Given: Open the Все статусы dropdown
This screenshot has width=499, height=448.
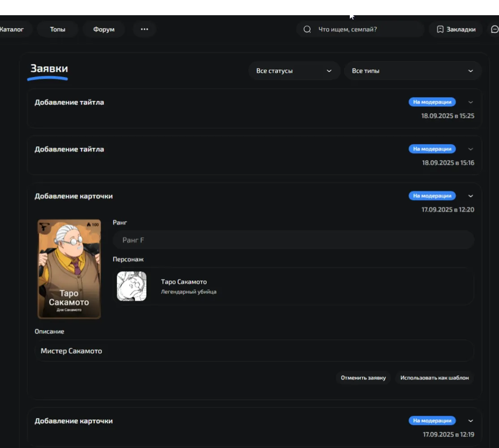Looking at the screenshot, I should point(294,71).
